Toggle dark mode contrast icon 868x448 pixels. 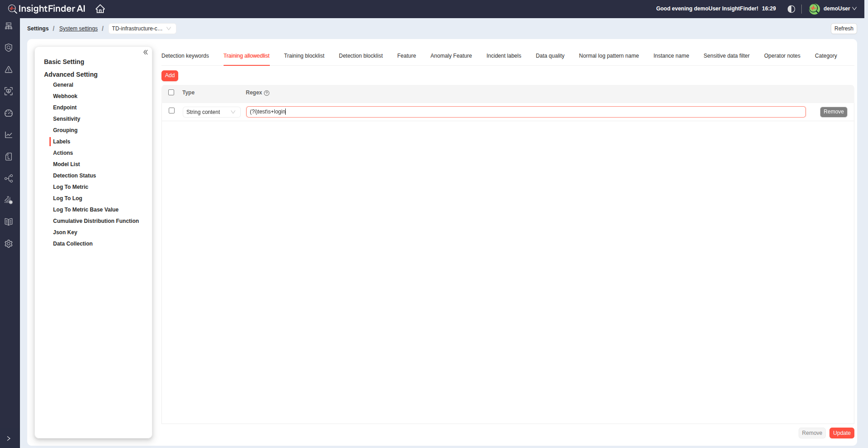[x=791, y=9]
